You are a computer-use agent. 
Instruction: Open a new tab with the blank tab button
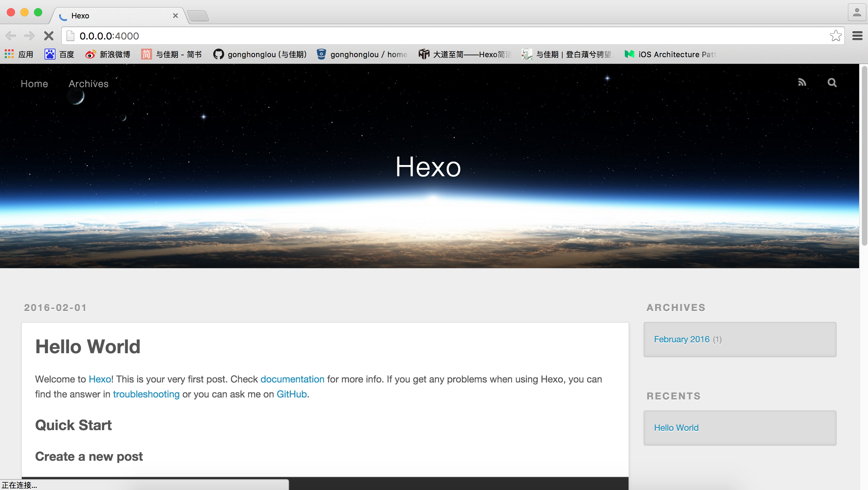[x=198, y=16]
